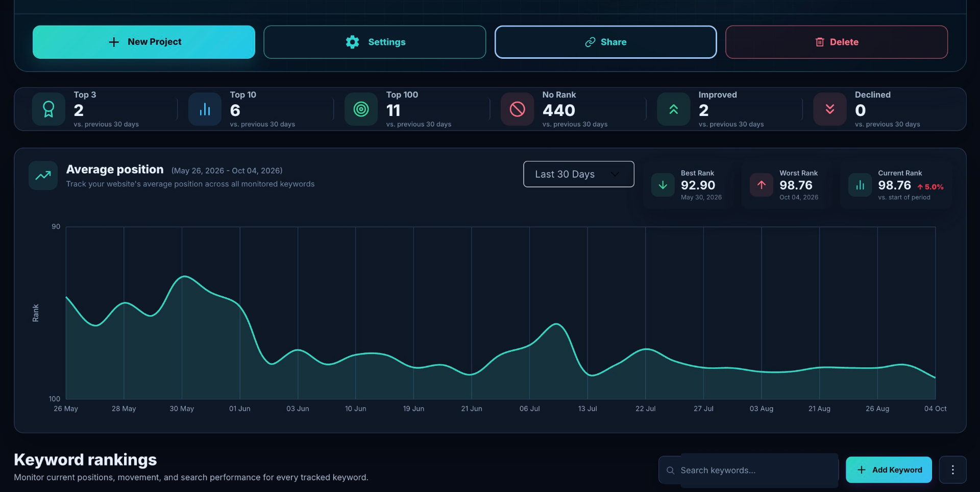
Task: Click the Top 3 award ribbon icon
Action: (48, 109)
